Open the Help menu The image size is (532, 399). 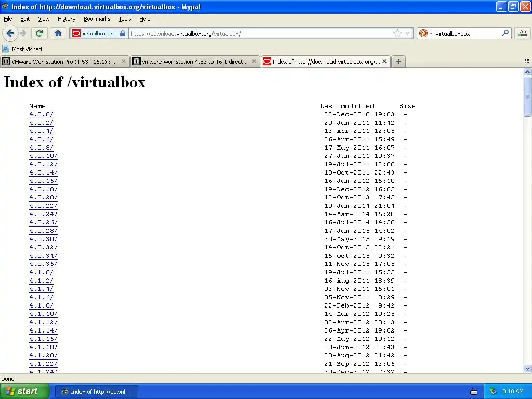(144, 19)
